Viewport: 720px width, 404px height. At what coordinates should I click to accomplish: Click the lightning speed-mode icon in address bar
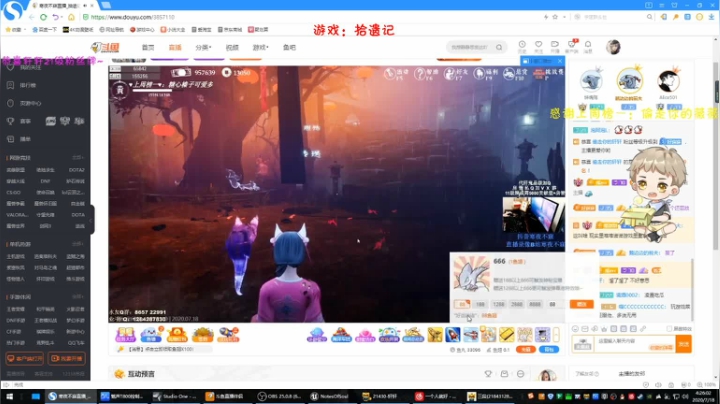546,17
